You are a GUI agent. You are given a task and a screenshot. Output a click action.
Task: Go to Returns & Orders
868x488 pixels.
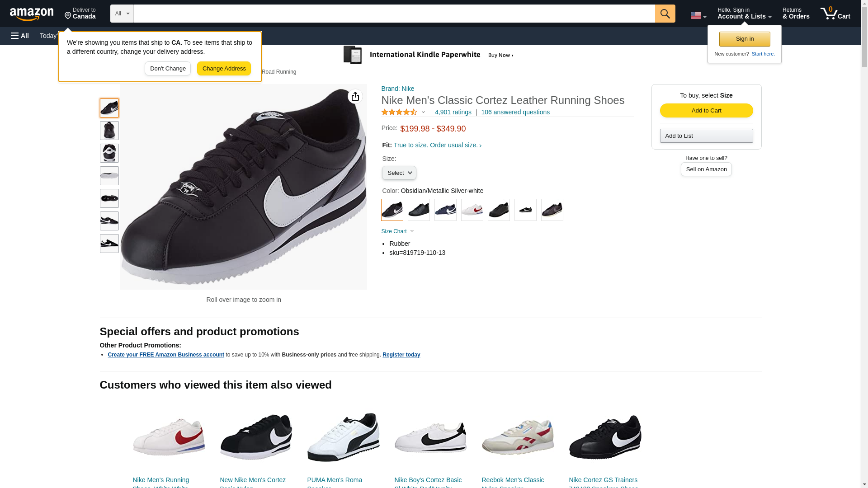tap(796, 14)
